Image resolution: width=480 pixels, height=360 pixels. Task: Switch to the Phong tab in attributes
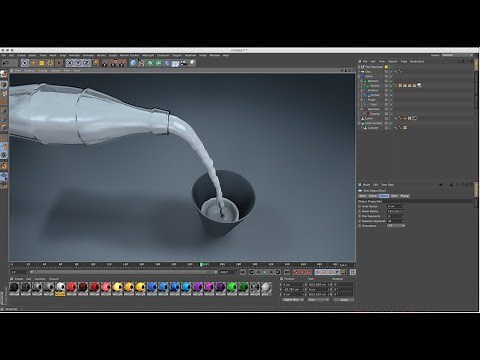[x=404, y=196]
